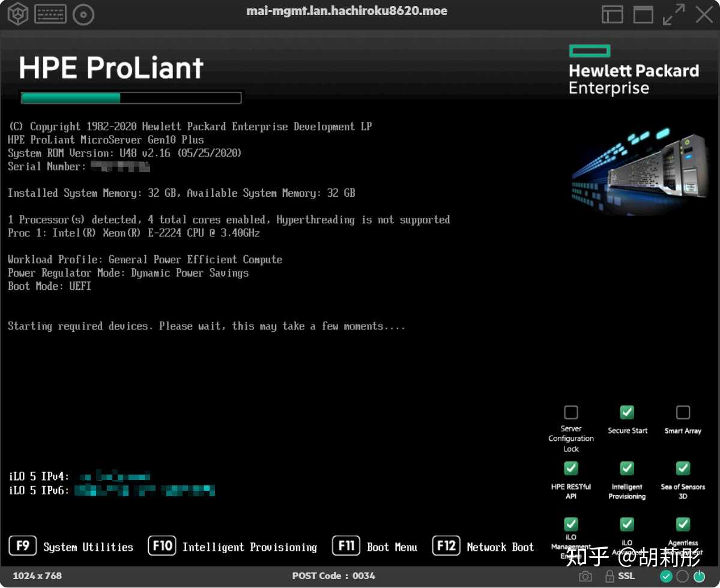Click the Smart Array checkbox
The image size is (720, 588).
pyautogui.click(x=683, y=412)
